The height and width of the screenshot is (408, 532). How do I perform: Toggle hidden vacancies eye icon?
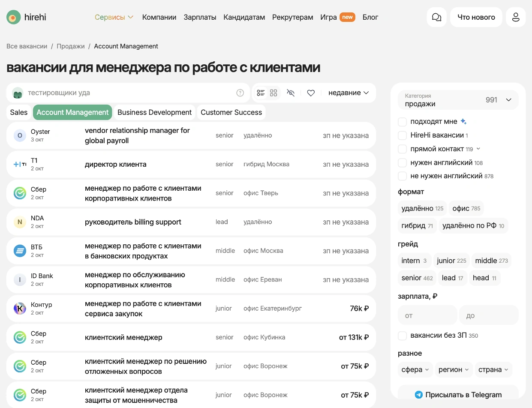point(291,93)
